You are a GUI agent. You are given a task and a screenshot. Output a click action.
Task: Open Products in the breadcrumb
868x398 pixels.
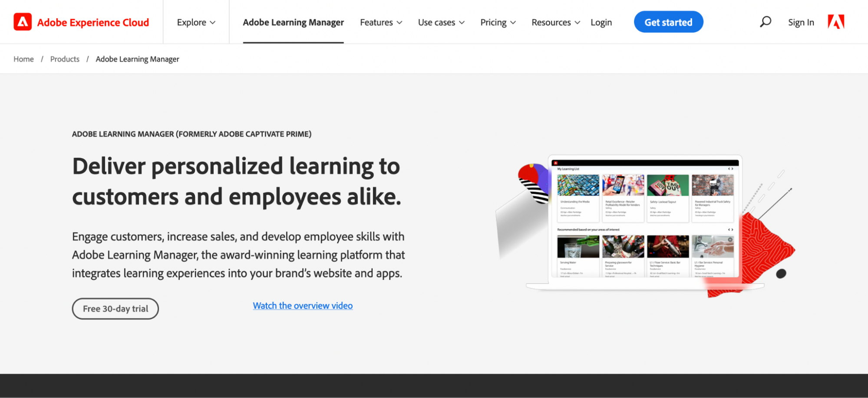[x=65, y=59]
